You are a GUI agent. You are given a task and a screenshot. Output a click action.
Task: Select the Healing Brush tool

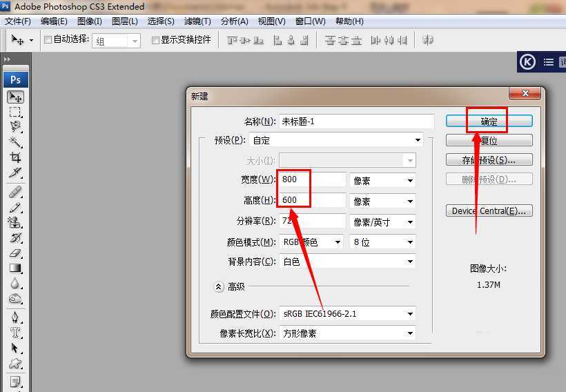15,192
